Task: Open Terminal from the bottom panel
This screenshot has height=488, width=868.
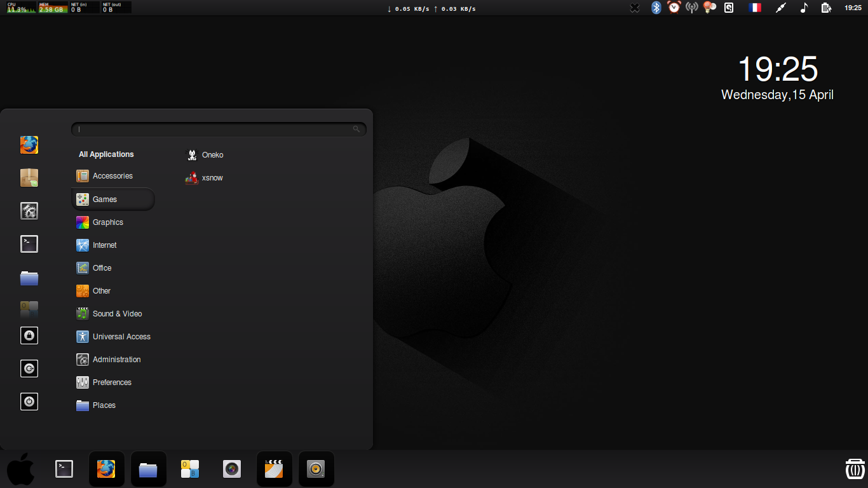Action: pos(64,469)
